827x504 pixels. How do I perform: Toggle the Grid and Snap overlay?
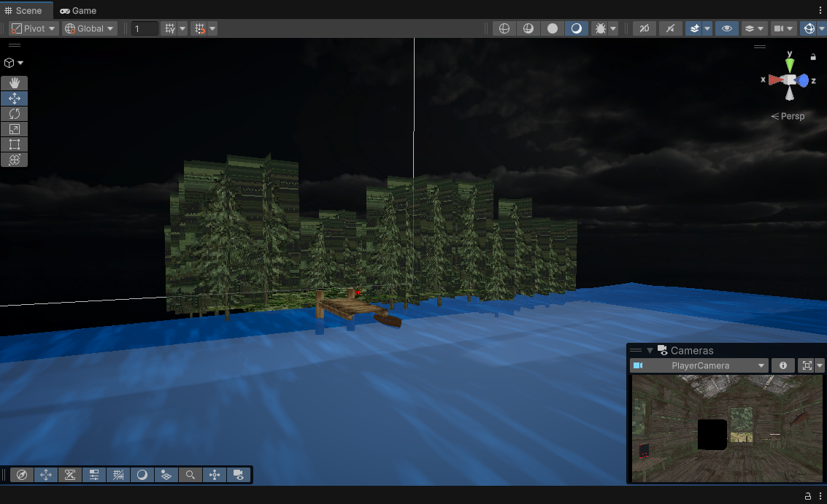coord(118,475)
